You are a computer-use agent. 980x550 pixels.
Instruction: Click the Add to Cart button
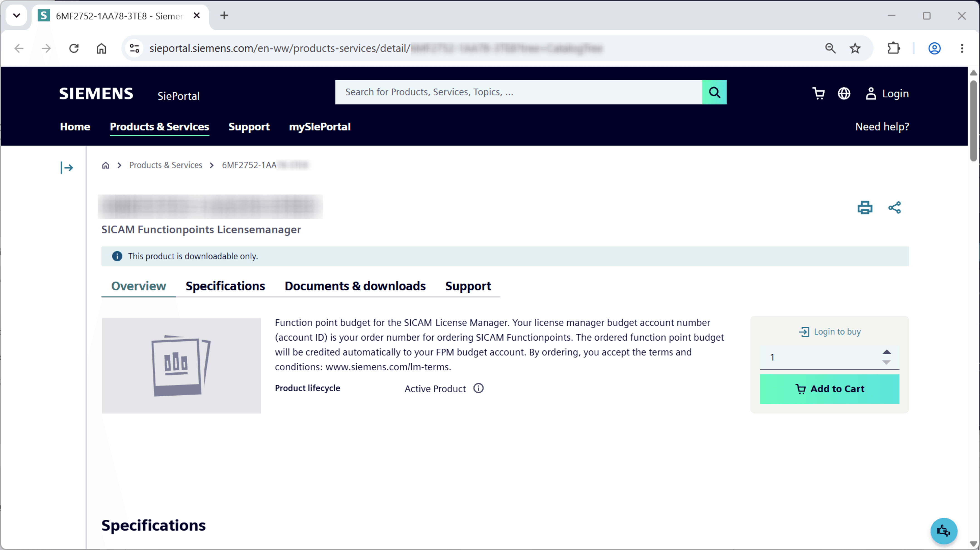coord(829,389)
